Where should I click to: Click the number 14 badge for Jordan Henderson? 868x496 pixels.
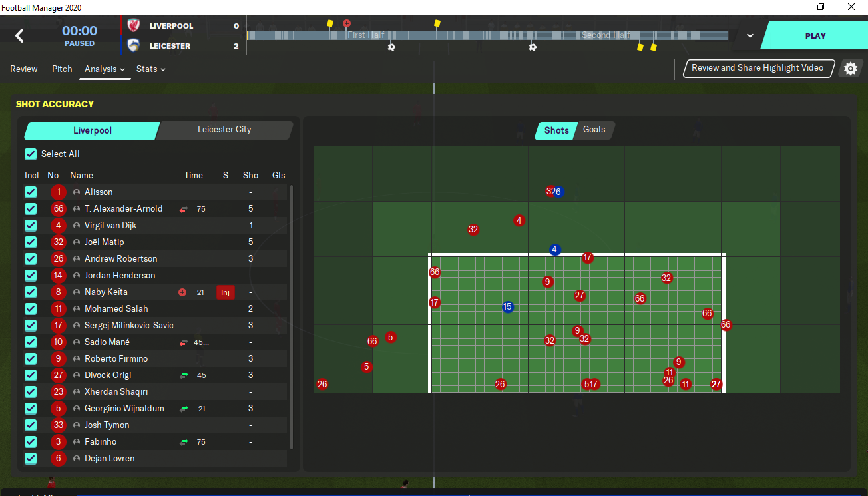[x=59, y=276]
